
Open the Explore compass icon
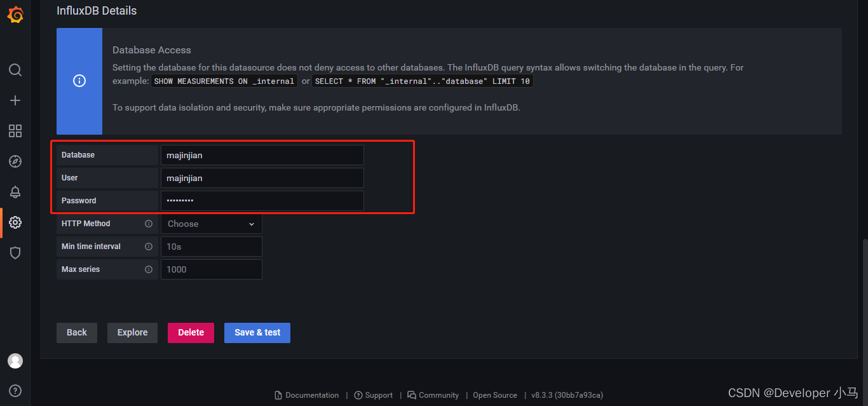point(15,161)
